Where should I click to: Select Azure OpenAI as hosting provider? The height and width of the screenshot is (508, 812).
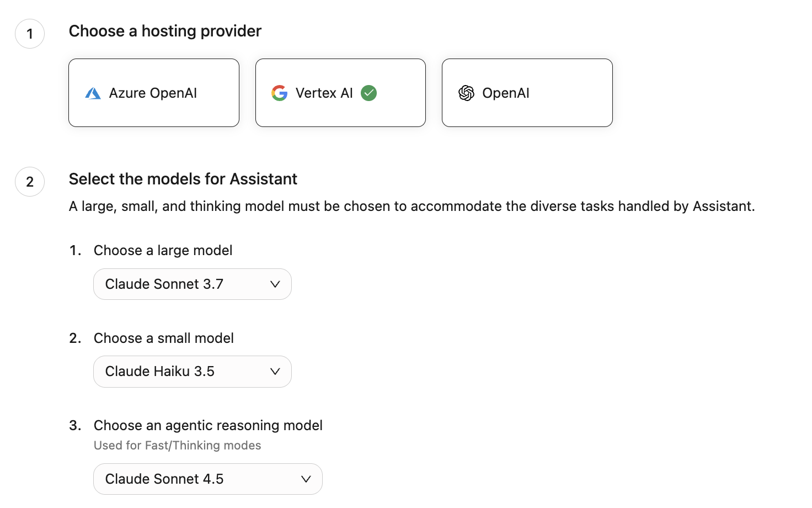click(x=153, y=92)
